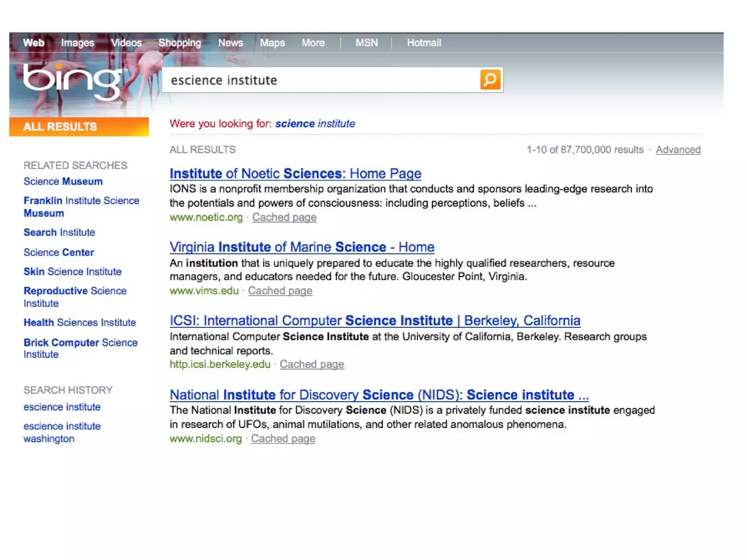Click suggested 'science institute' correction
This screenshot has width=747, height=560.
click(x=315, y=124)
